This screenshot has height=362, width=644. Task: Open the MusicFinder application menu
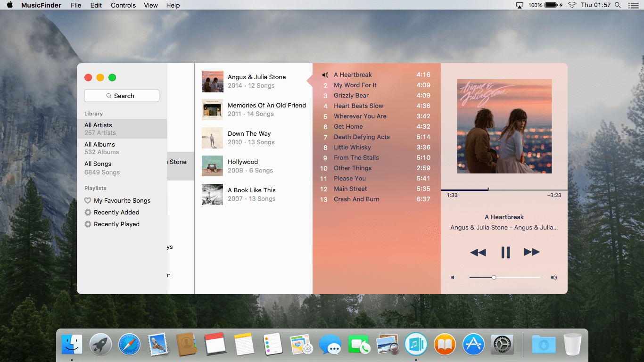(41, 5)
